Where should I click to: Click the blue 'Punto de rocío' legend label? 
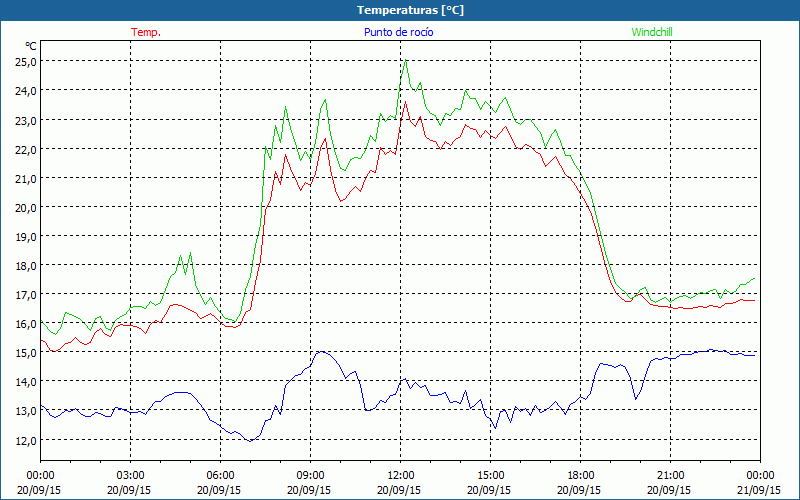point(398,32)
